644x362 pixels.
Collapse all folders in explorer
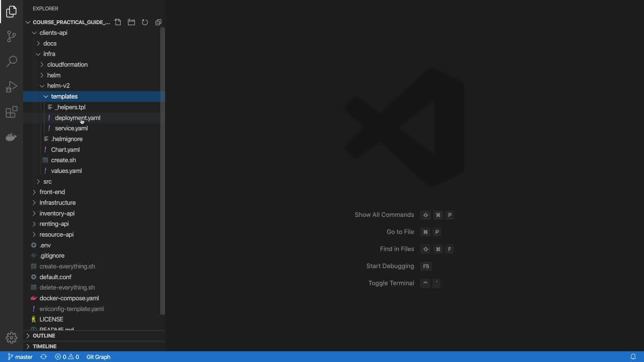159,22
